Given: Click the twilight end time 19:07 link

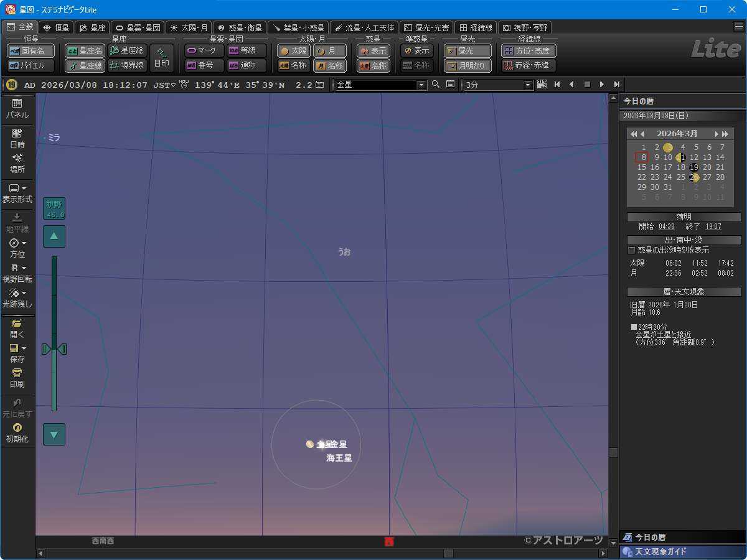Looking at the screenshot, I should tap(713, 226).
